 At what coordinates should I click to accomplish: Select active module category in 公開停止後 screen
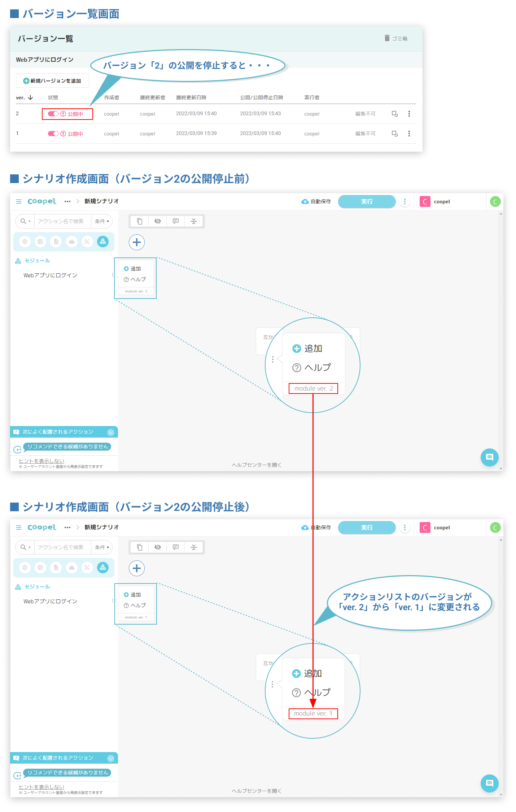[x=103, y=568]
